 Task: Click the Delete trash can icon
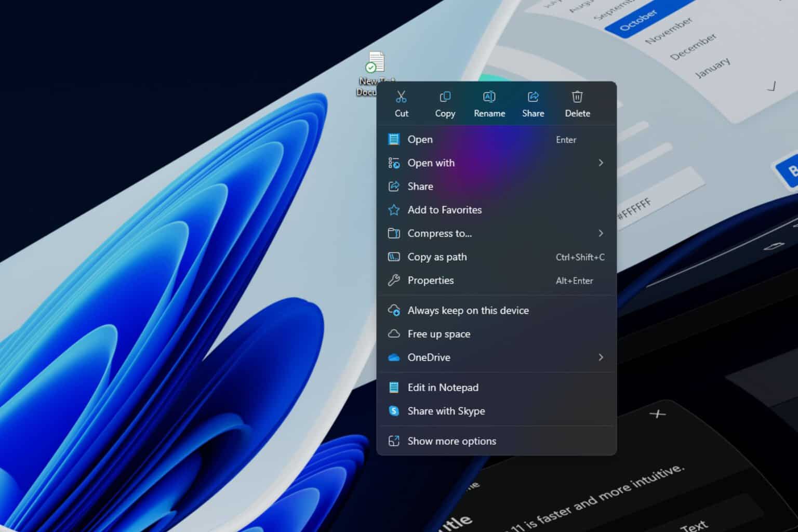(x=577, y=97)
